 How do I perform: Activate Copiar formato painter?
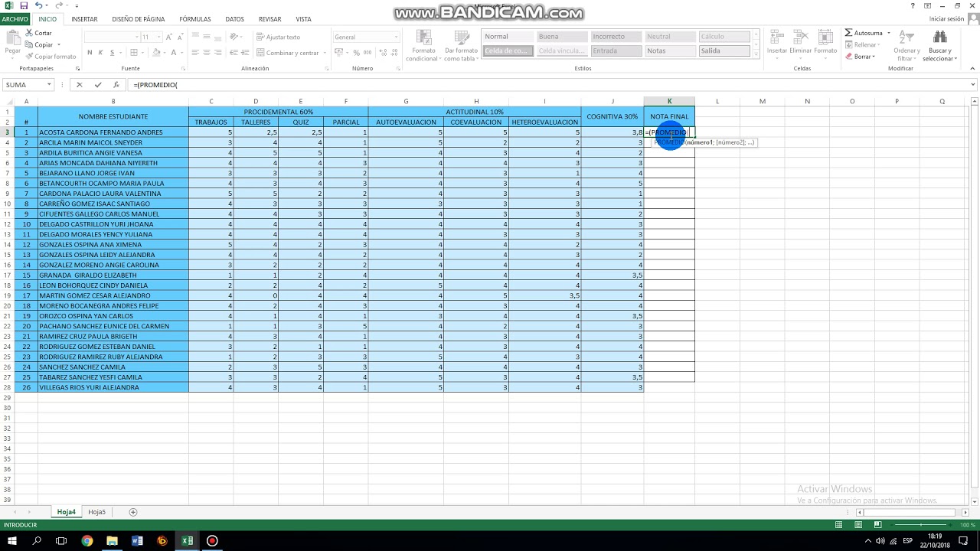coord(50,56)
